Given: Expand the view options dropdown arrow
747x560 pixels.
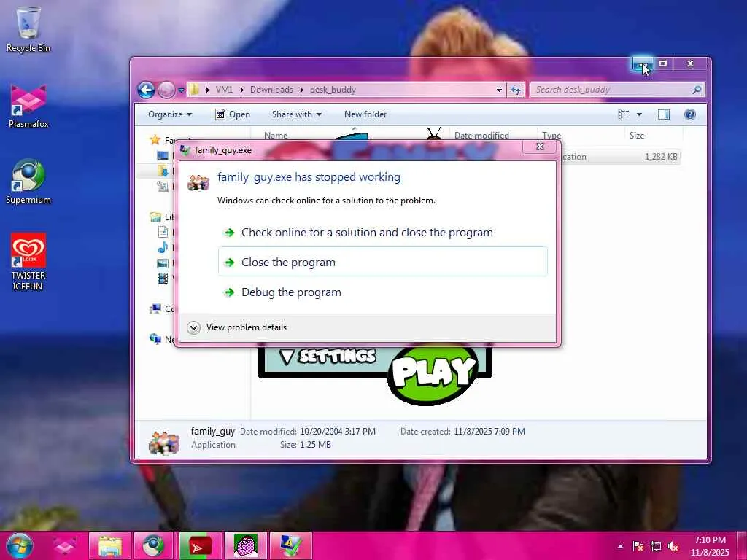Looking at the screenshot, I should point(639,114).
